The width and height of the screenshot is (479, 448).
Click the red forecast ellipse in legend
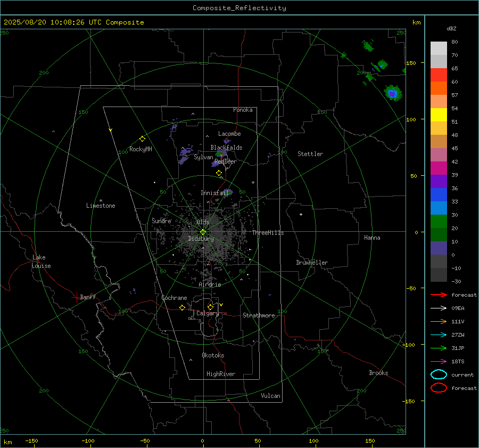tap(439, 388)
